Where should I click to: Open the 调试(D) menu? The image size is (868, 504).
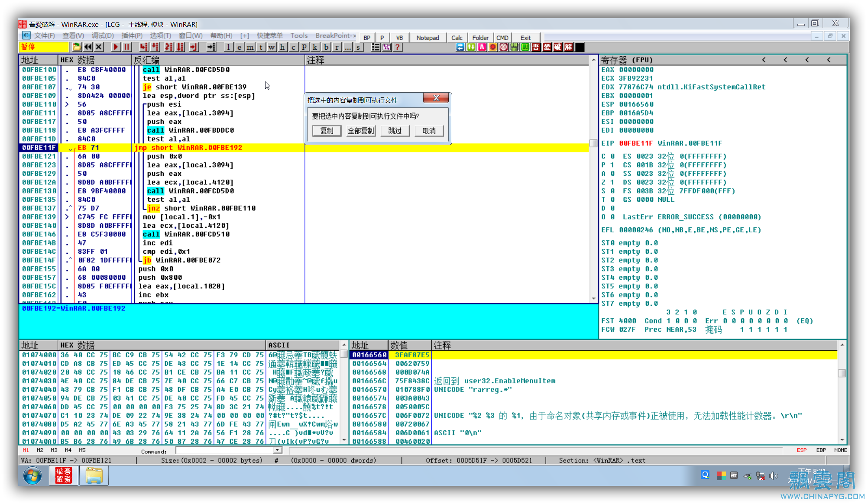point(102,36)
